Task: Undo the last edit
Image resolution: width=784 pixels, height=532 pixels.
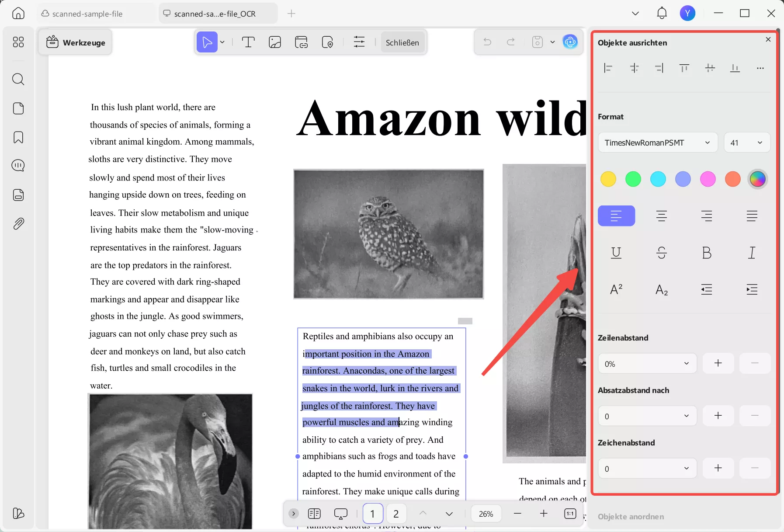Action: pyautogui.click(x=487, y=42)
